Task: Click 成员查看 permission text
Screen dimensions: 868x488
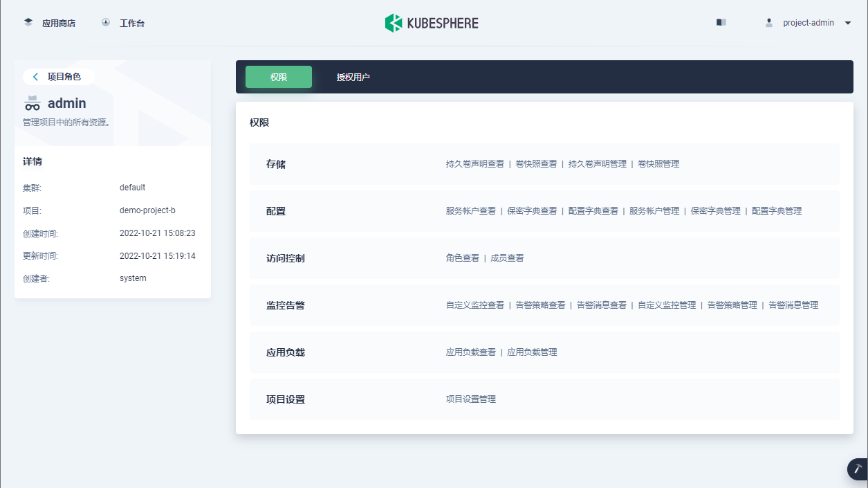Action: tap(508, 258)
